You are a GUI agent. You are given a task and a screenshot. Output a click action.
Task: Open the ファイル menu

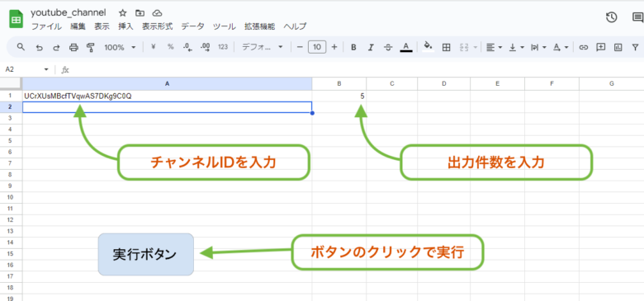[x=47, y=26]
